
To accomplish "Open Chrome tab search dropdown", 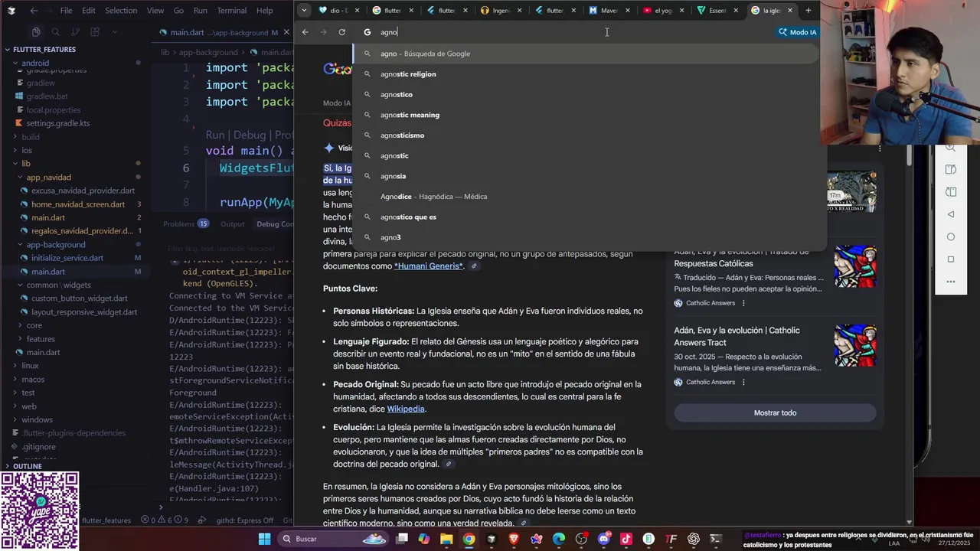I will point(304,11).
